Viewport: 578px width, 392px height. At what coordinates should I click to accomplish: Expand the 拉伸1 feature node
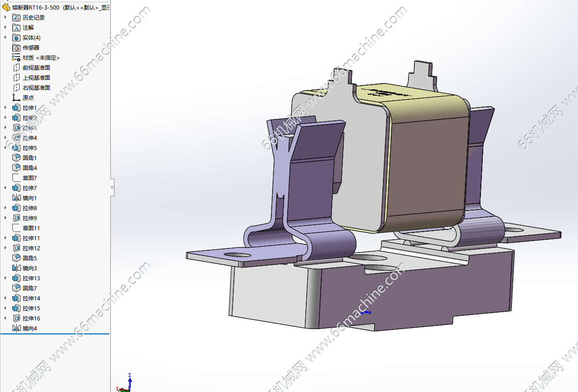5,108
